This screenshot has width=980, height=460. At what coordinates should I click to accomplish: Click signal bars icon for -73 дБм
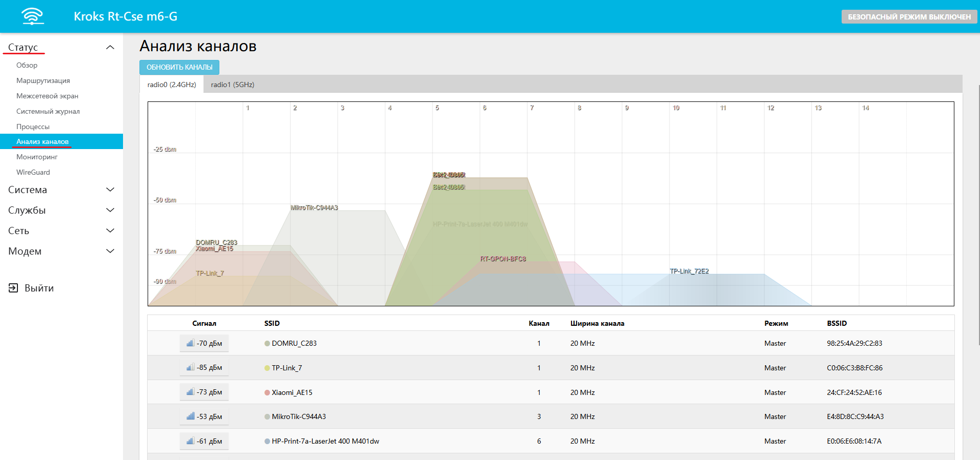(190, 392)
